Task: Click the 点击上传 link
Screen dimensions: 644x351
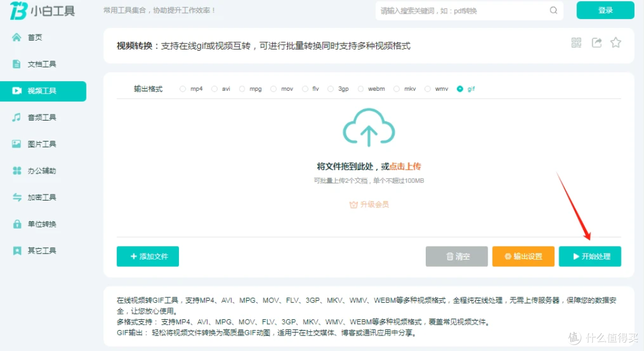Action: [405, 167]
